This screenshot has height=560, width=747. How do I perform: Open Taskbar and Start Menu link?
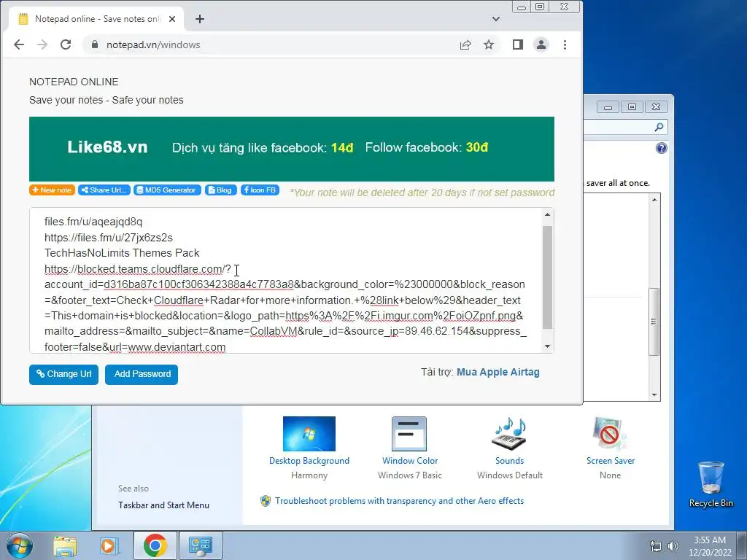pyautogui.click(x=163, y=505)
